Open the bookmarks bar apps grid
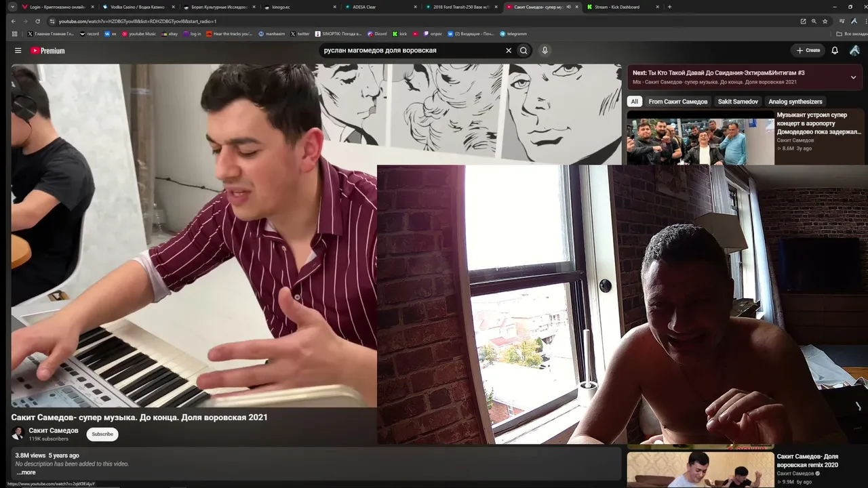 click(14, 33)
